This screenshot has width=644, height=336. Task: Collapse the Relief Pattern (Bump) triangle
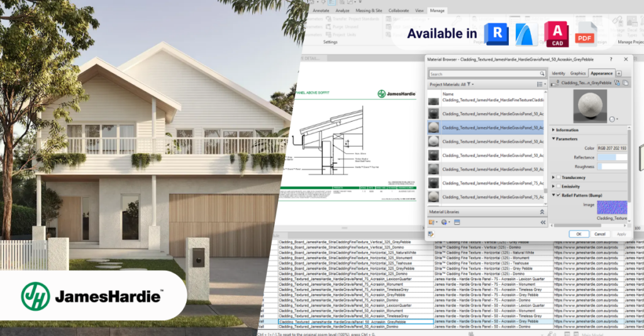coord(553,195)
